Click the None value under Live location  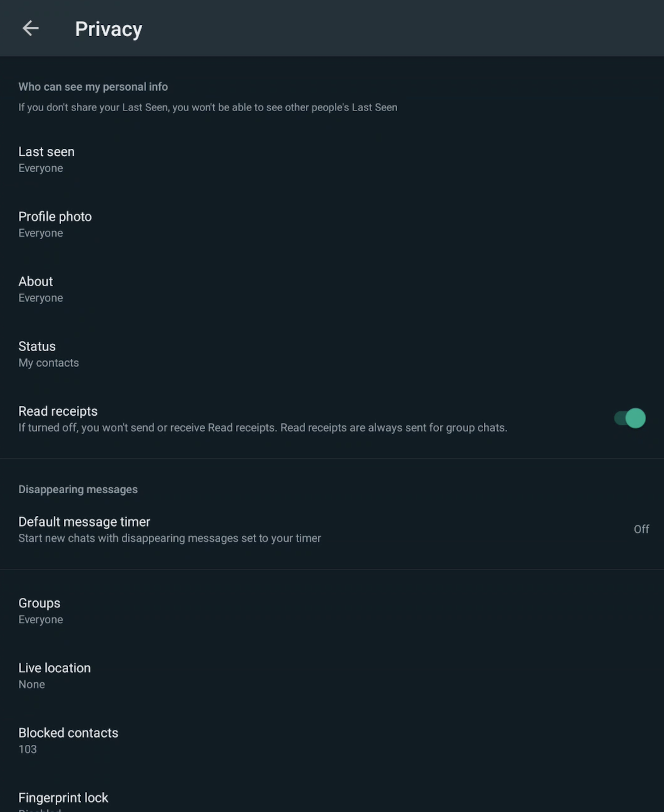[31, 684]
